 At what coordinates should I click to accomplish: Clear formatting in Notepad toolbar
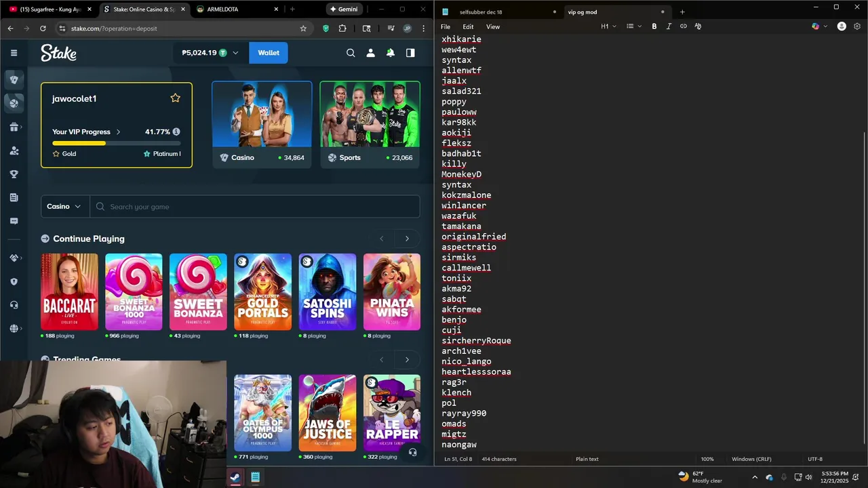click(x=698, y=26)
